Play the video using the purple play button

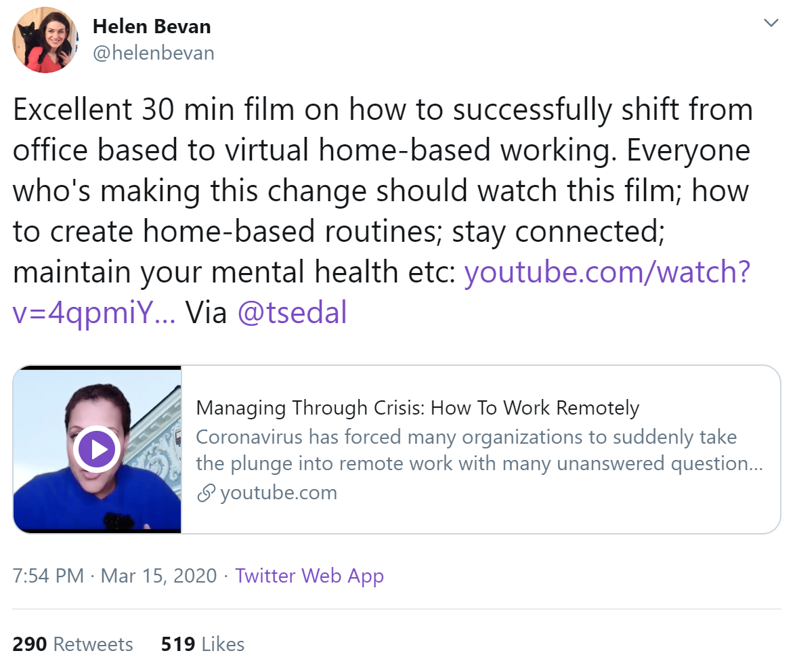tap(97, 449)
